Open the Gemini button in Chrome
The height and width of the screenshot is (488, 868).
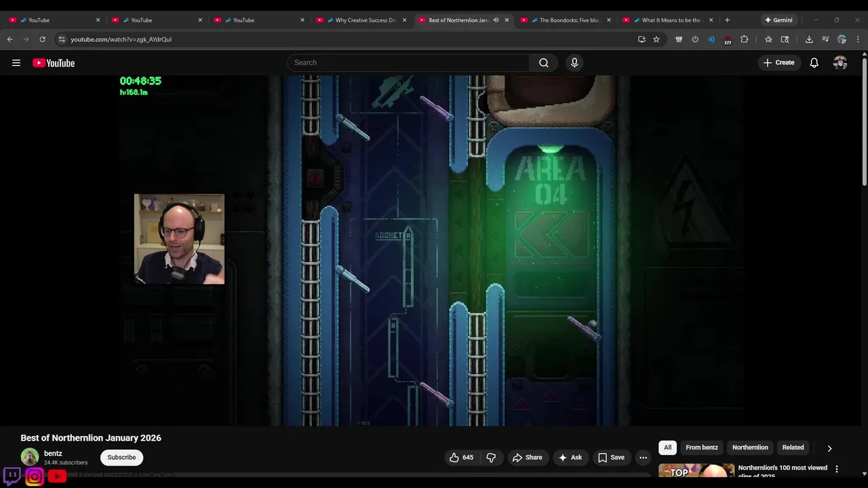point(778,20)
